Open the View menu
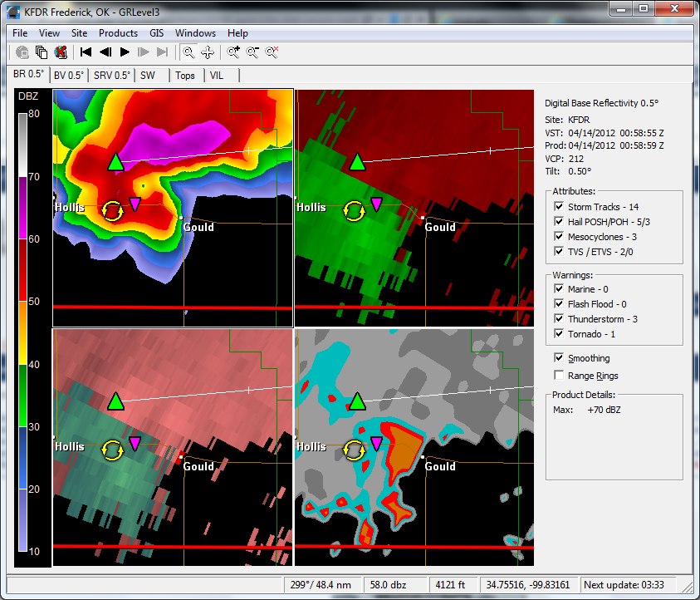 [49, 33]
